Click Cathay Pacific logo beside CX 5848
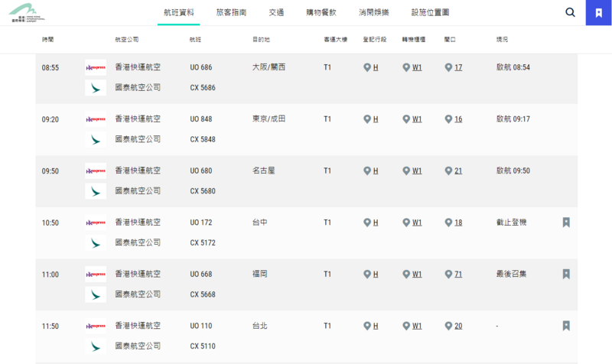This screenshot has width=612, height=364. 96,139
